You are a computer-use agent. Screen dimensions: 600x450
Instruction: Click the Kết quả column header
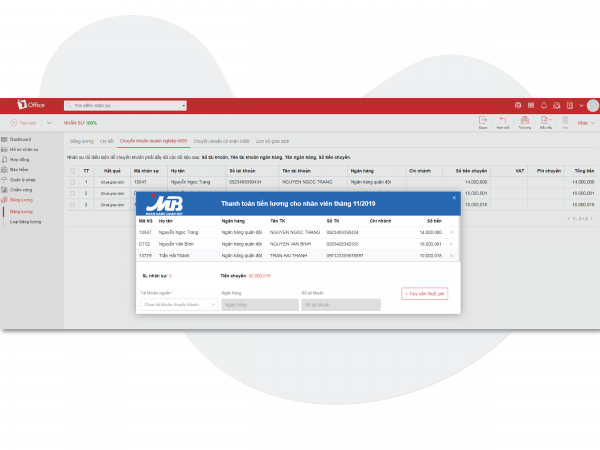pyautogui.click(x=112, y=171)
